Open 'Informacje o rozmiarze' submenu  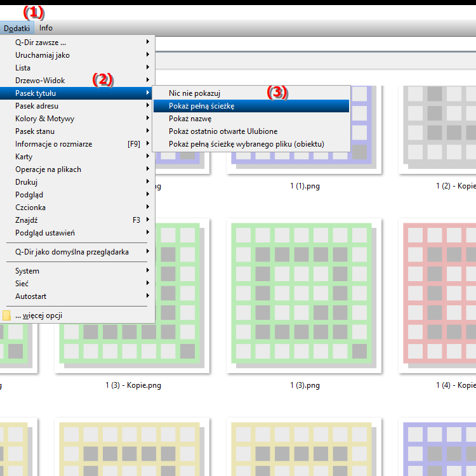(77, 144)
